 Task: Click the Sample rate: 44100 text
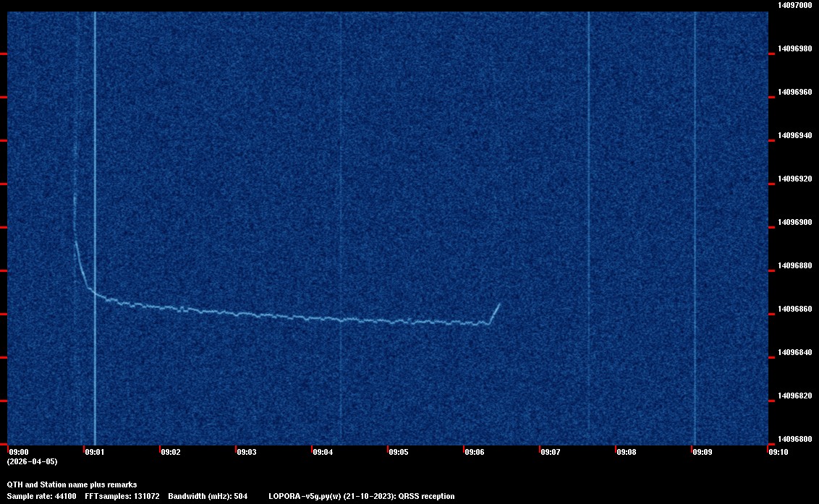[41, 496]
